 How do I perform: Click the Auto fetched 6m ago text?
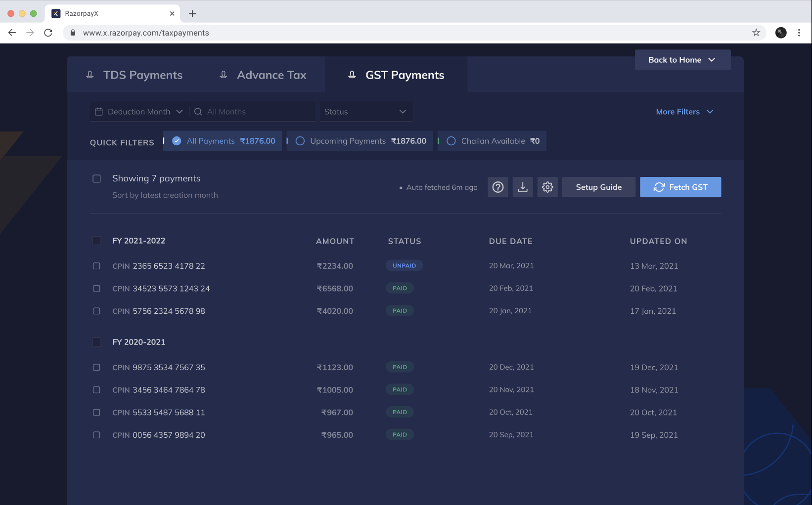click(x=442, y=187)
